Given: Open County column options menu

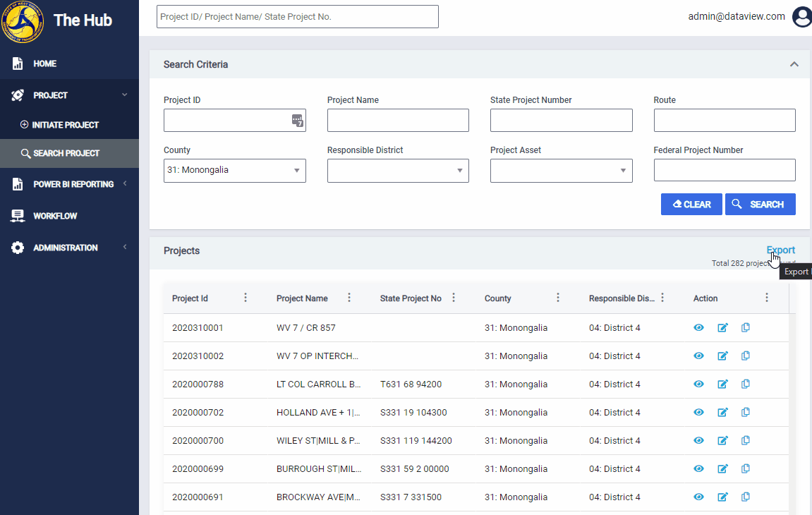Looking at the screenshot, I should click(x=558, y=298).
